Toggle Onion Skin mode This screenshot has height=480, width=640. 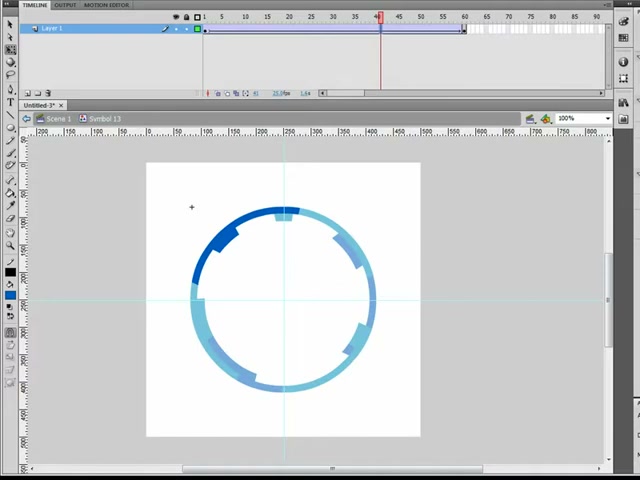(218, 93)
